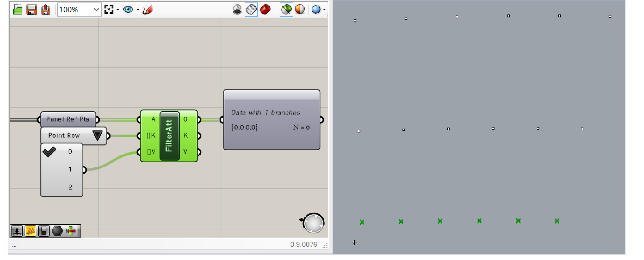Click the yellow wave icon in bottom bar
644x260 pixels.
point(30,231)
